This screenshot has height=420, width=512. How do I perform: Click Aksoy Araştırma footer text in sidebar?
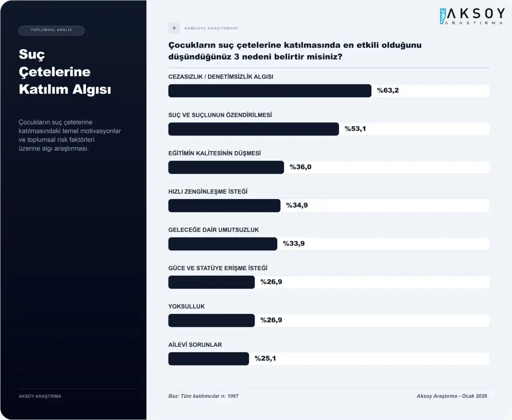click(40, 396)
